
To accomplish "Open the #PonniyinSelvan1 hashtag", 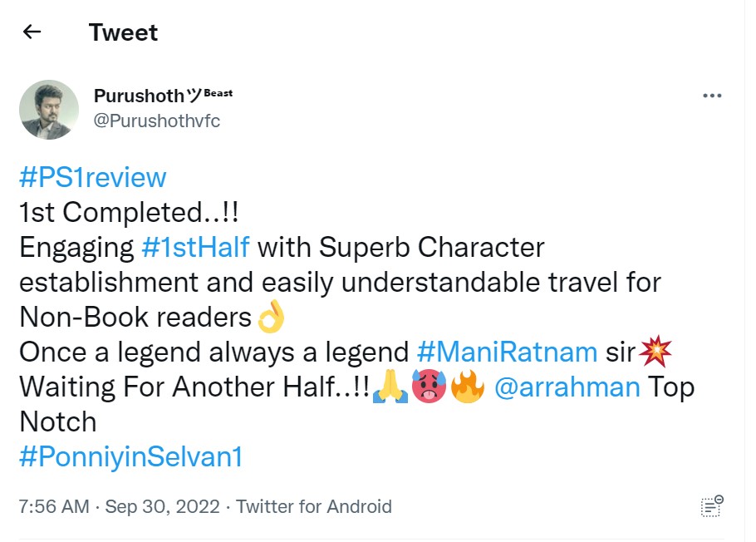I will point(130,457).
